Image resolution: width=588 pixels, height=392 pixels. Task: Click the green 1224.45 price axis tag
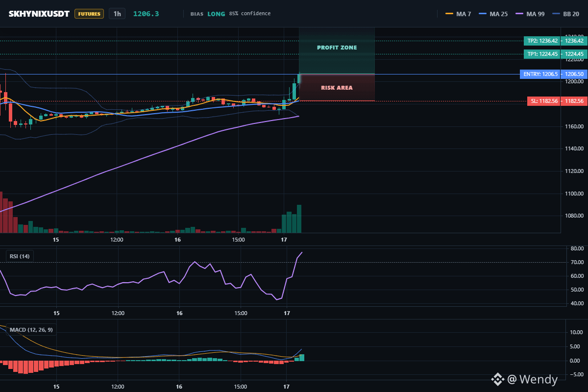click(x=574, y=54)
